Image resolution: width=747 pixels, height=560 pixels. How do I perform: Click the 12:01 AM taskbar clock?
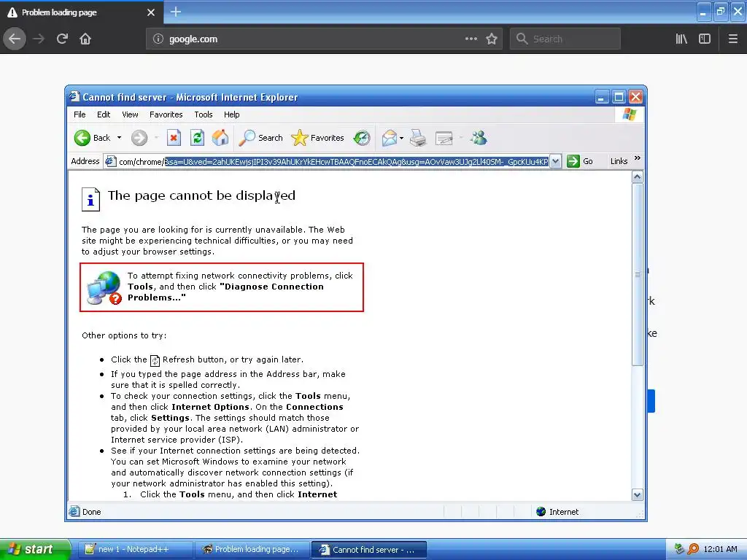(720, 550)
